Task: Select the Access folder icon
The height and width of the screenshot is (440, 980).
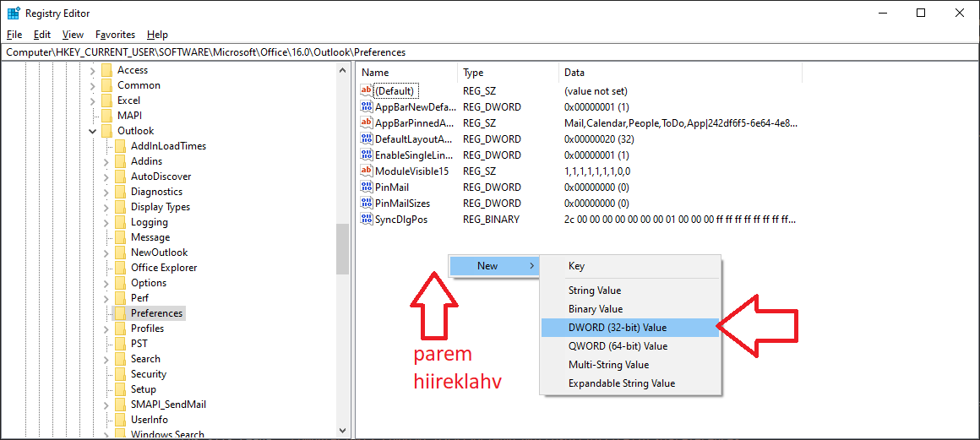Action: pyautogui.click(x=107, y=70)
